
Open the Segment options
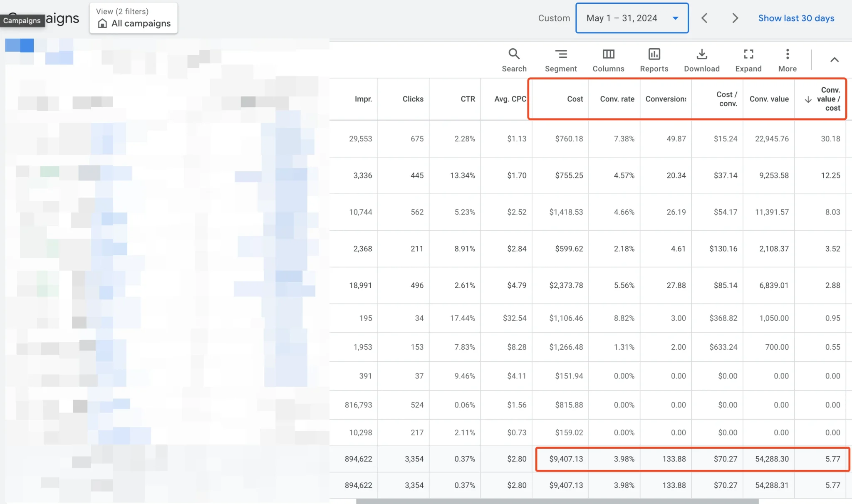[560, 60]
